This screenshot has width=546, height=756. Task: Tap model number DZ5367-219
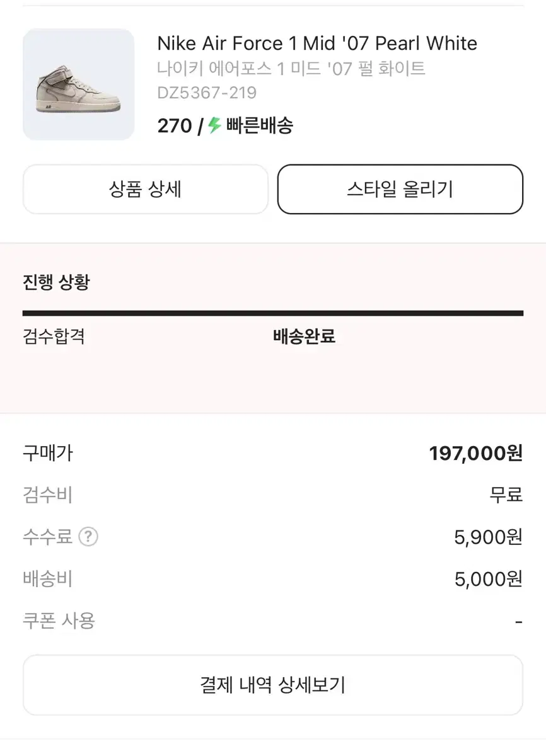[207, 93]
